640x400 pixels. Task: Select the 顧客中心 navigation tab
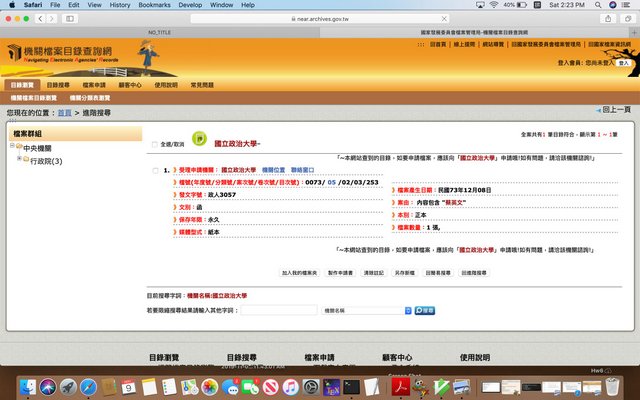point(130,85)
